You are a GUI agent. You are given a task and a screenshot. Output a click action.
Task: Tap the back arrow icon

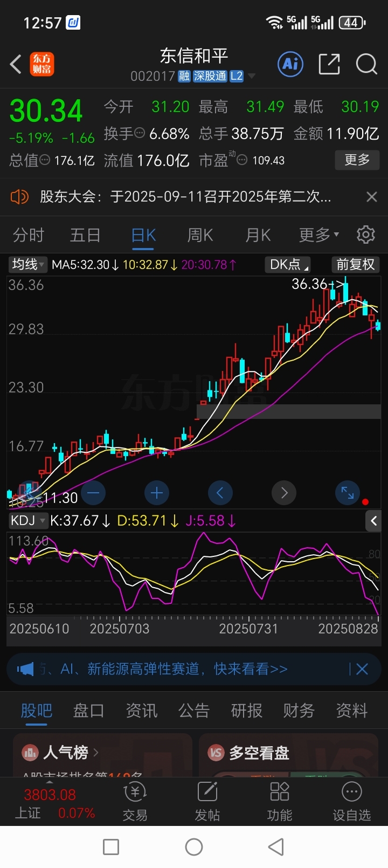tap(16, 64)
